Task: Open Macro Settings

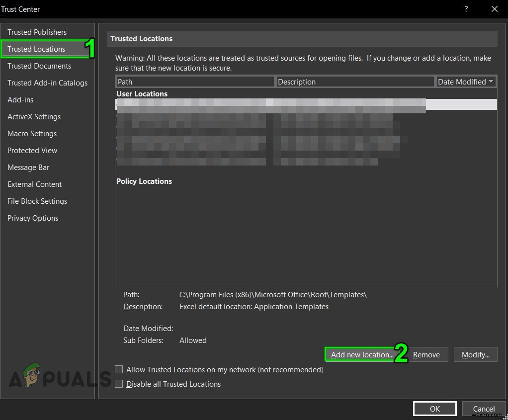Action: point(32,134)
